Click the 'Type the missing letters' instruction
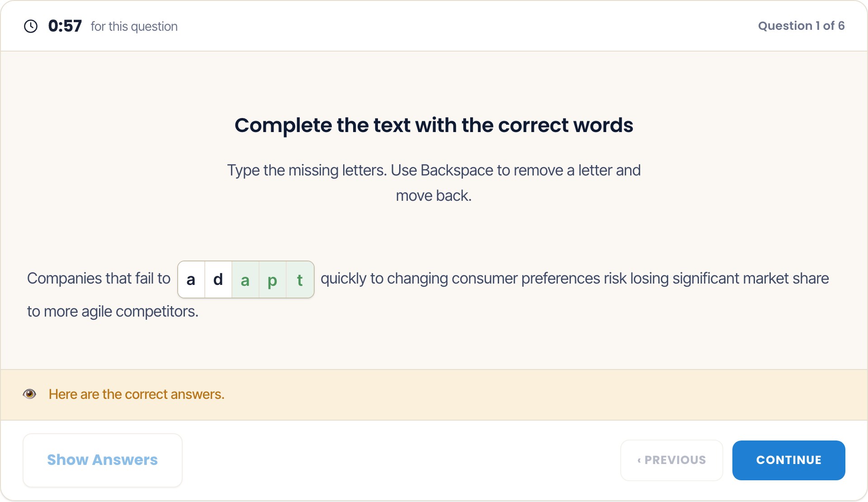This screenshot has height=502, width=868. point(434,183)
